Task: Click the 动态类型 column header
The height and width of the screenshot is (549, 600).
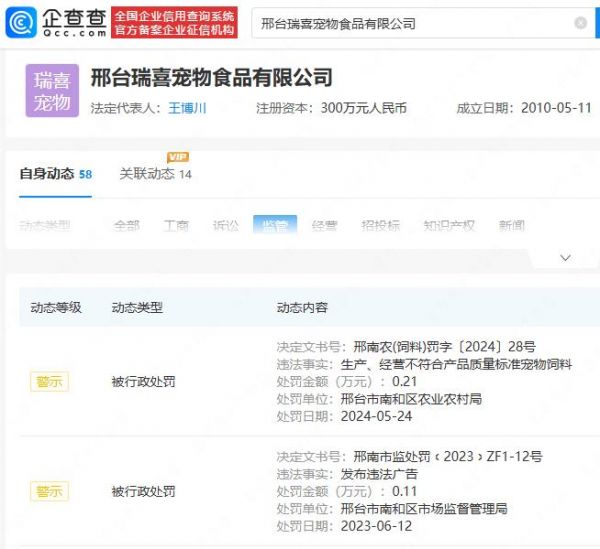Action: pyautogui.click(x=137, y=307)
